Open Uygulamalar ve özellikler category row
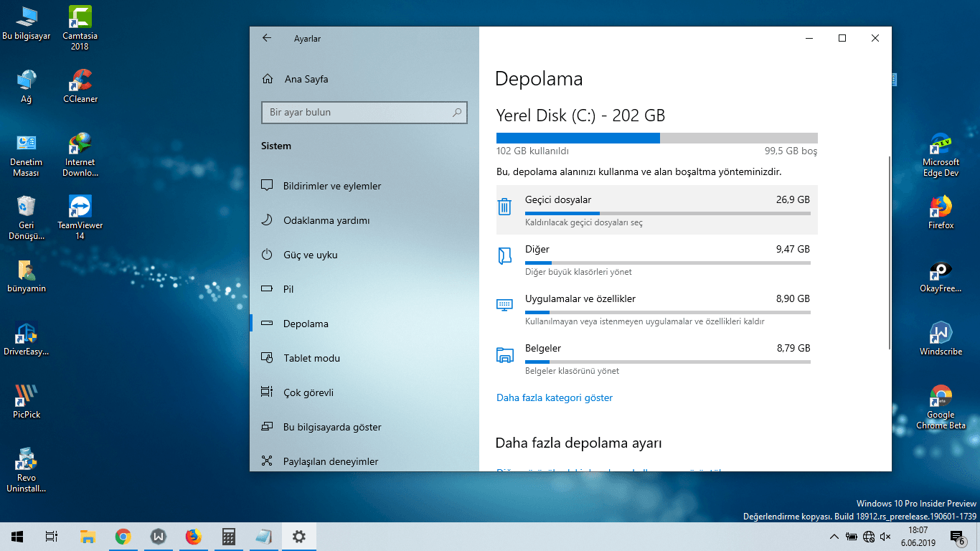Screen dimensions: 980x551 (657, 309)
